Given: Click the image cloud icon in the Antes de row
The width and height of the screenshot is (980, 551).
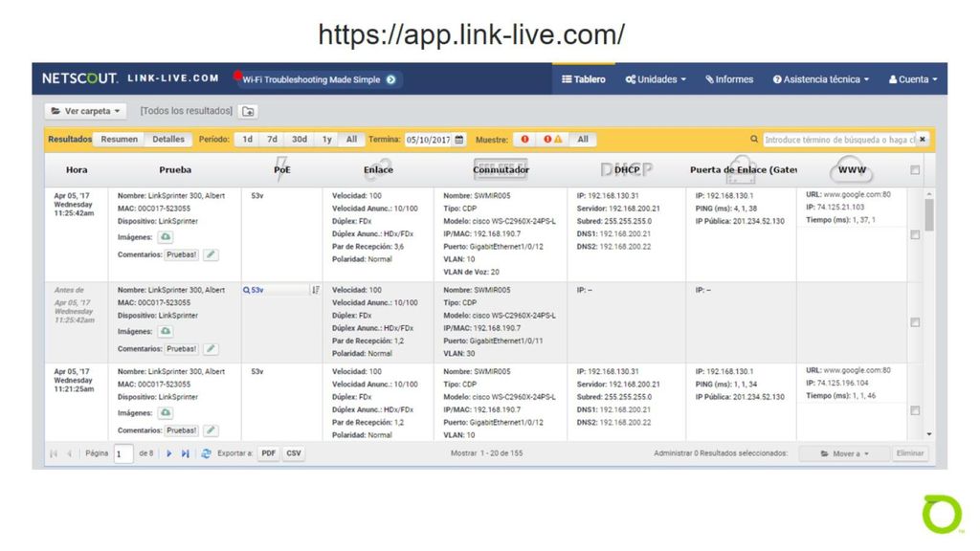Looking at the screenshot, I should click(x=166, y=331).
